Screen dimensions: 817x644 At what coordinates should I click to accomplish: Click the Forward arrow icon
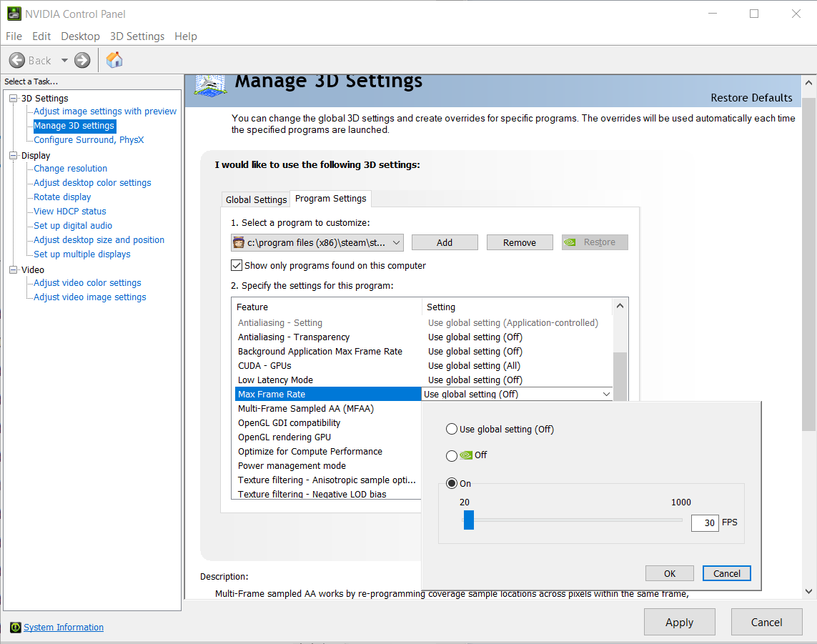point(82,61)
